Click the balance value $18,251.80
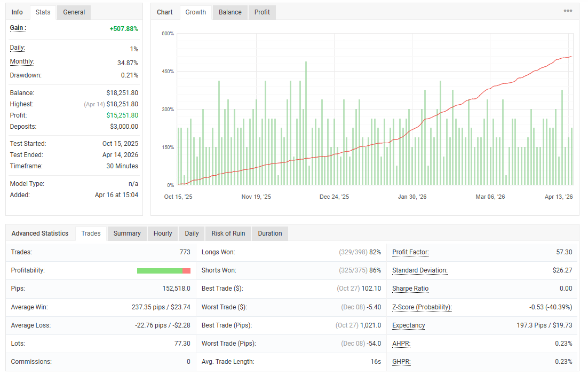This screenshot has width=588, height=374. (122, 93)
